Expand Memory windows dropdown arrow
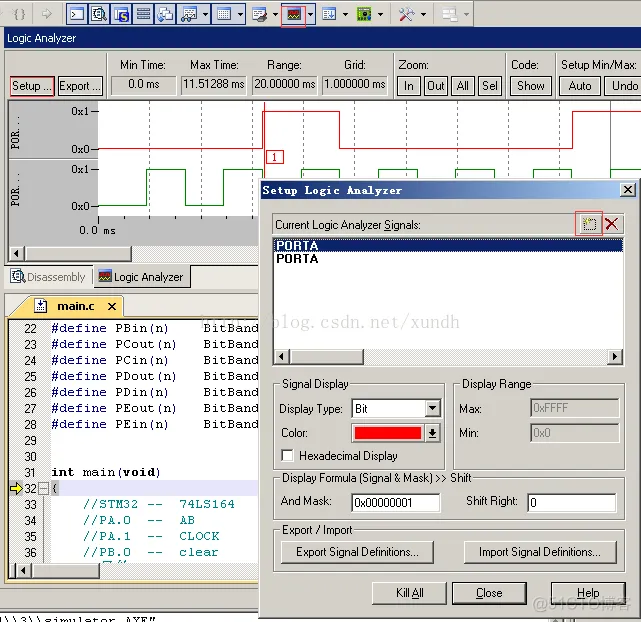The height and width of the screenshot is (622, 641). click(x=240, y=14)
